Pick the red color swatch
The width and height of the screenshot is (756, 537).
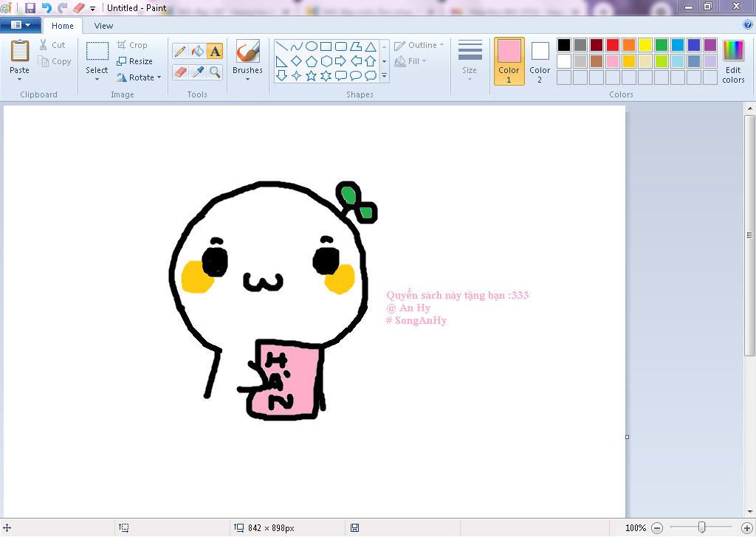click(613, 45)
